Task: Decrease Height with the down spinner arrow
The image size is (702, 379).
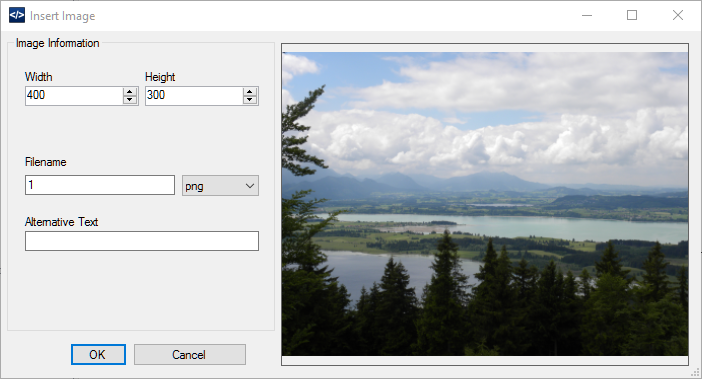Action: tap(250, 100)
